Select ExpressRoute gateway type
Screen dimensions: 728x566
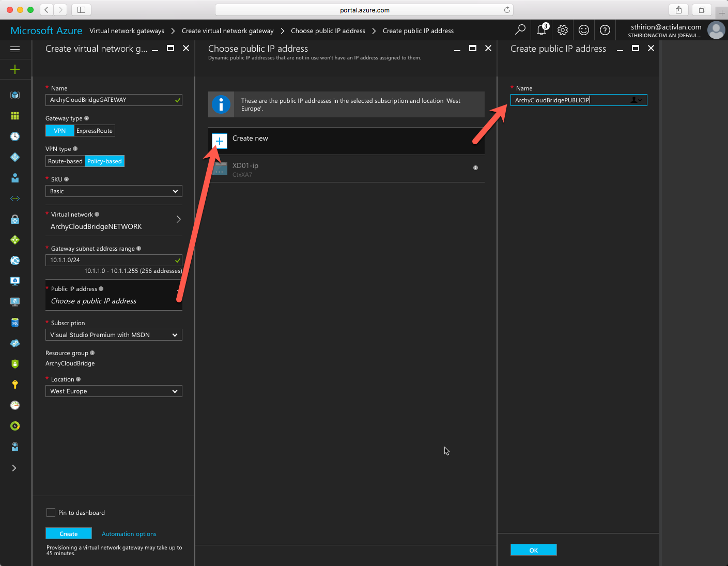[95, 131]
